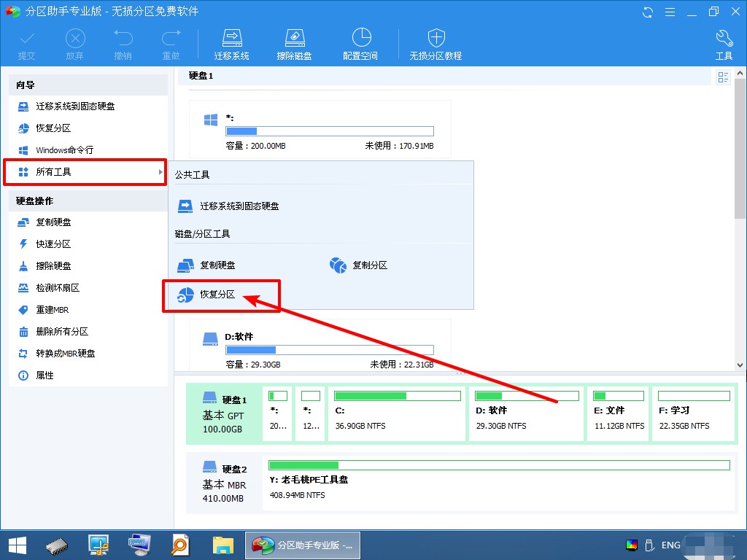Image resolution: width=747 pixels, height=560 pixels.
Task: Click the color display tray icon
Action: pos(632,545)
